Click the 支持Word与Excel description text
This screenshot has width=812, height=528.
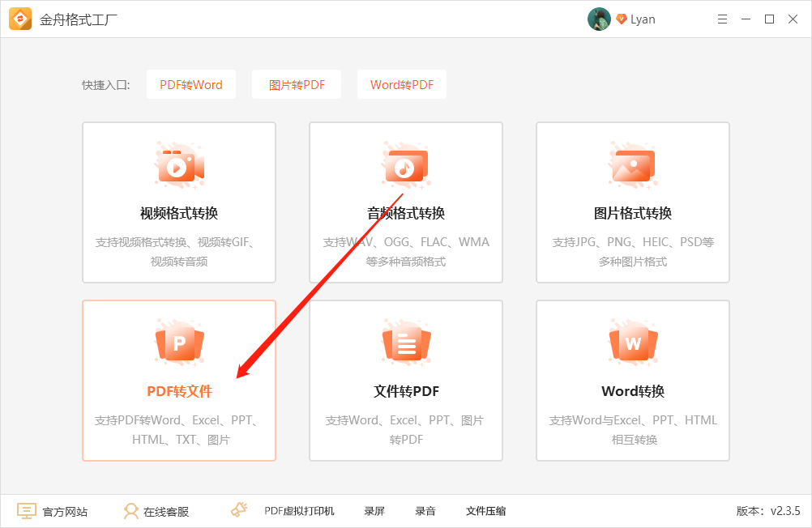[x=633, y=430]
